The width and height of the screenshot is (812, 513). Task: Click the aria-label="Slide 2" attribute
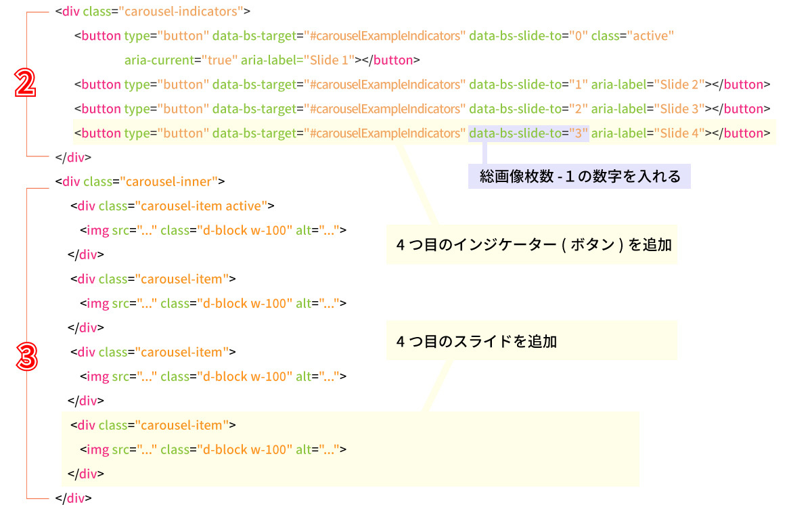point(648,85)
